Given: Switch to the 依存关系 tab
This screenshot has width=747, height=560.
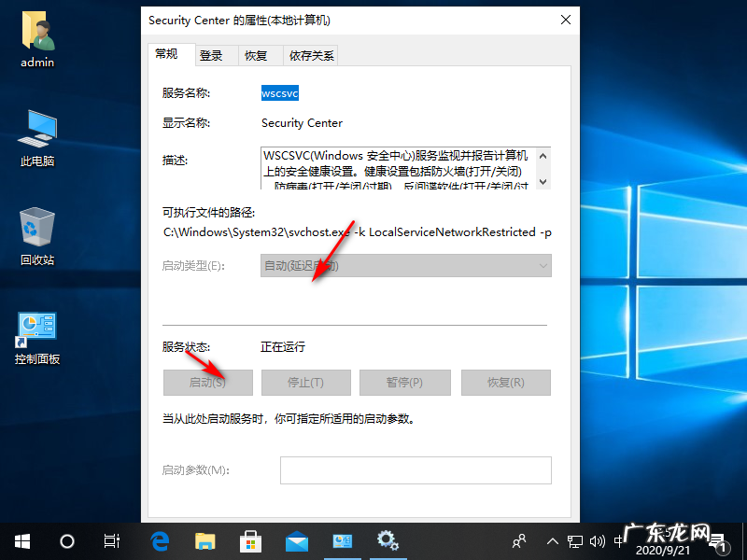Looking at the screenshot, I should tap(313, 55).
